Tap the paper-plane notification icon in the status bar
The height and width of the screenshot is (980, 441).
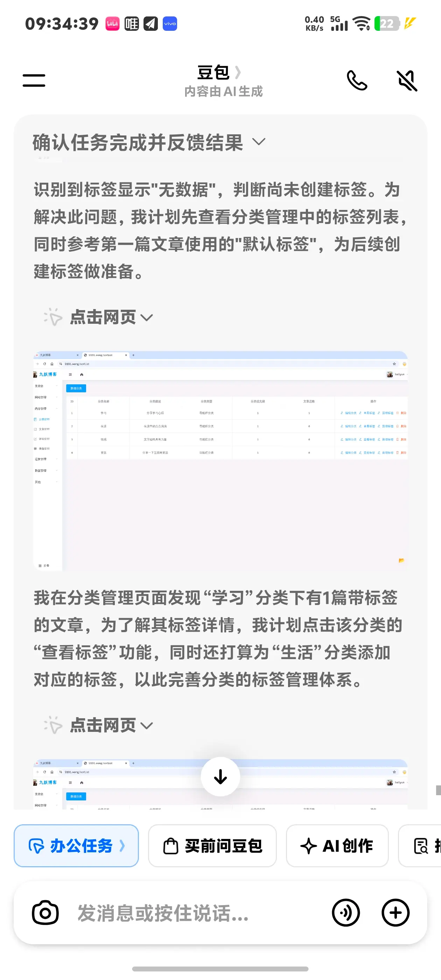click(151, 23)
